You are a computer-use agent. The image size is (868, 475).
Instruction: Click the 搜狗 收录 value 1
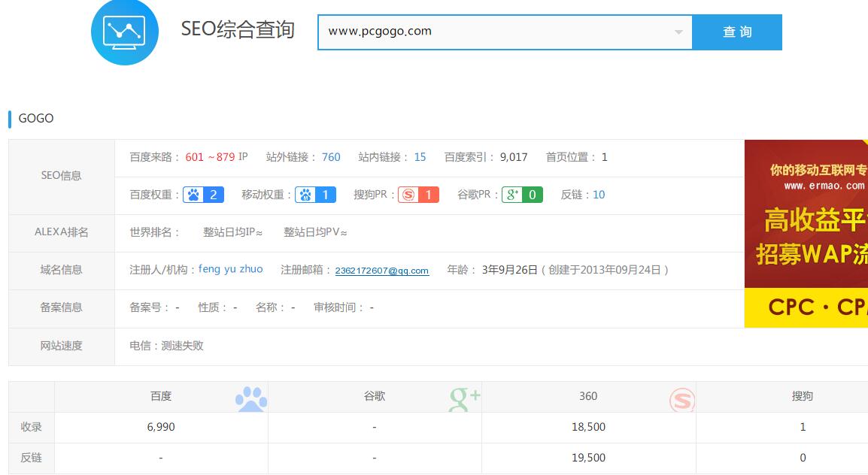coord(803,427)
